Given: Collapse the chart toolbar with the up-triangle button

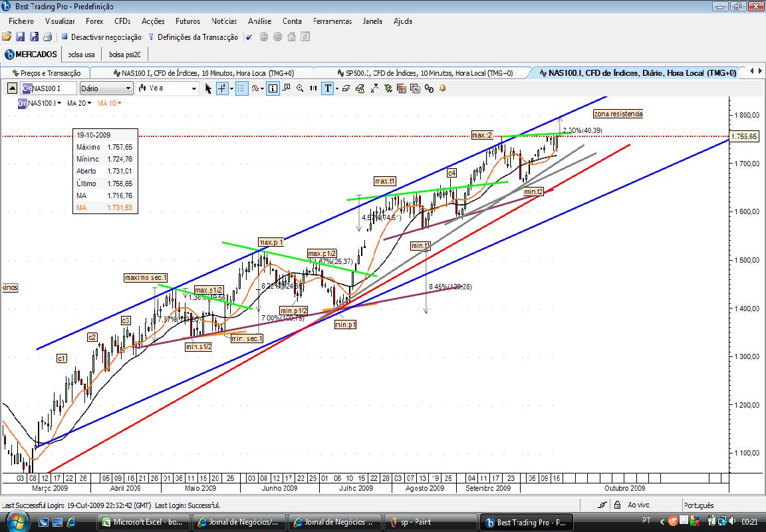Looking at the screenshot, I should (12, 88).
